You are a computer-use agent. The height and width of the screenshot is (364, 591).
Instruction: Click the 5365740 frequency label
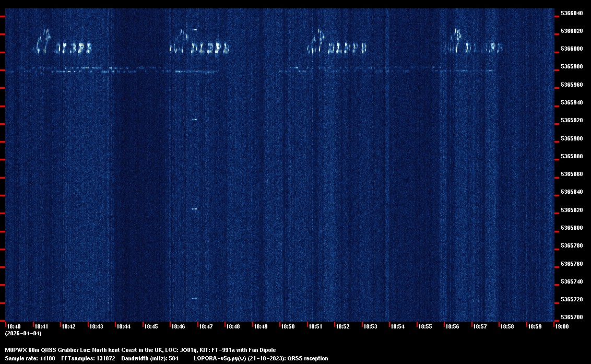click(x=572, y=281)
